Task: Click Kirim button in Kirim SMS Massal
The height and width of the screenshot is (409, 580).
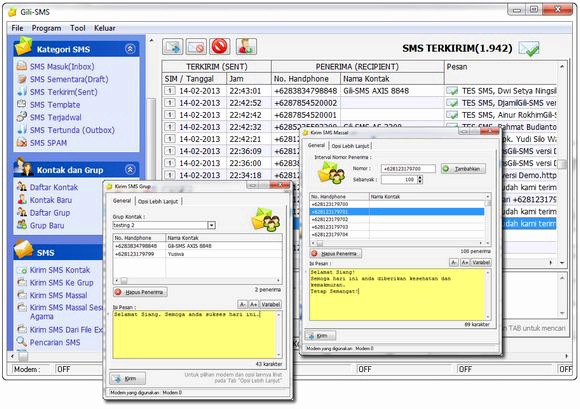Action: click(x=320, y=336)
